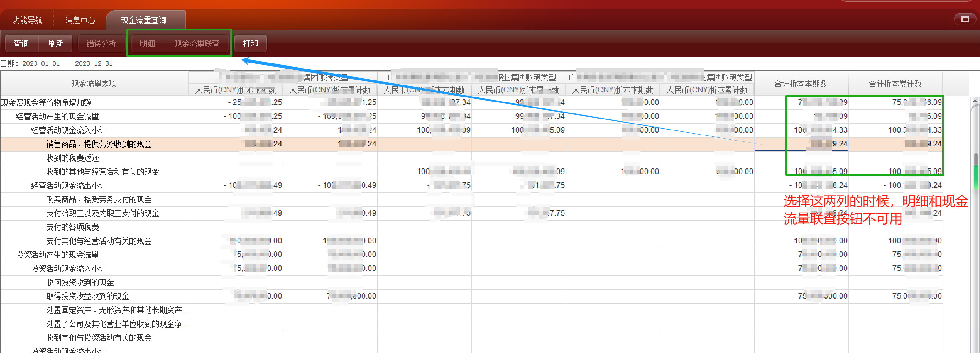This screenshot has height=353, width=980.
Task: Click the 查询 button
Action: 21,43
